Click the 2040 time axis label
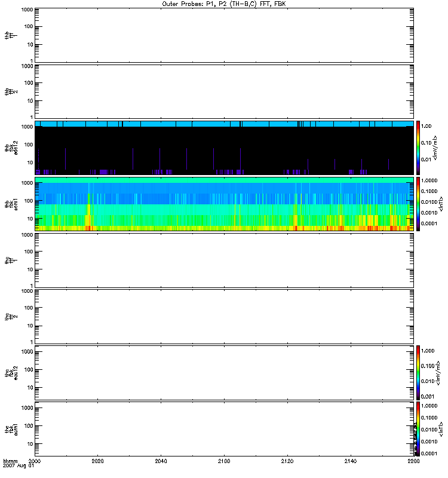Image resolution: width=448 pixels, height=478 pixels. point(161,462)
